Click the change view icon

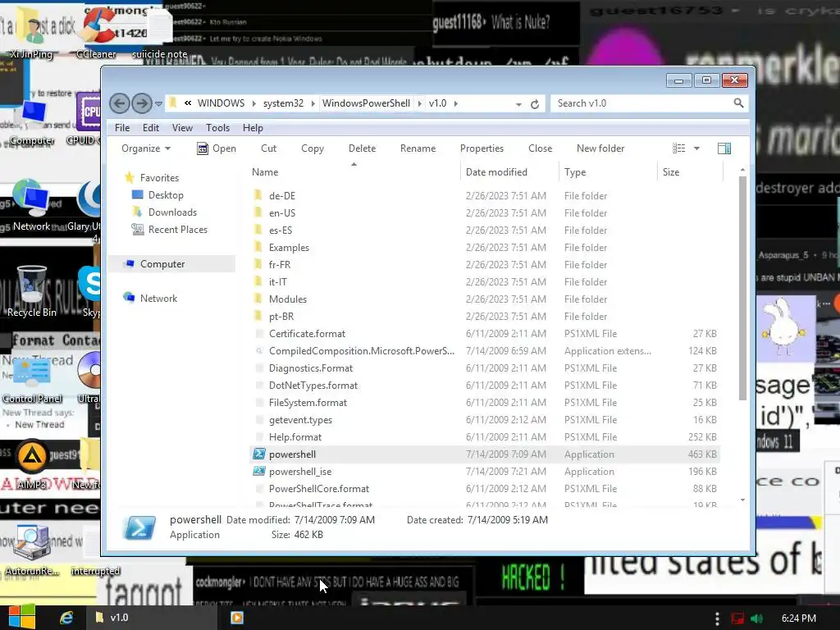coord(678,148)
